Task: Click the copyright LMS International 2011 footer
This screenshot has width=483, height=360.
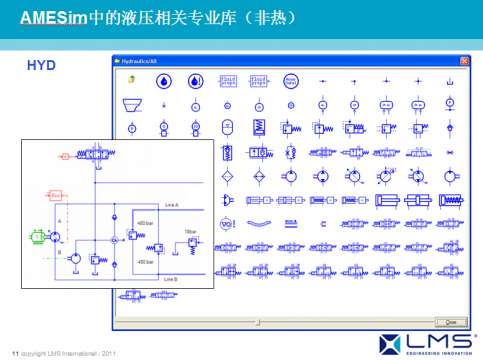Action: tap(68, 353)
